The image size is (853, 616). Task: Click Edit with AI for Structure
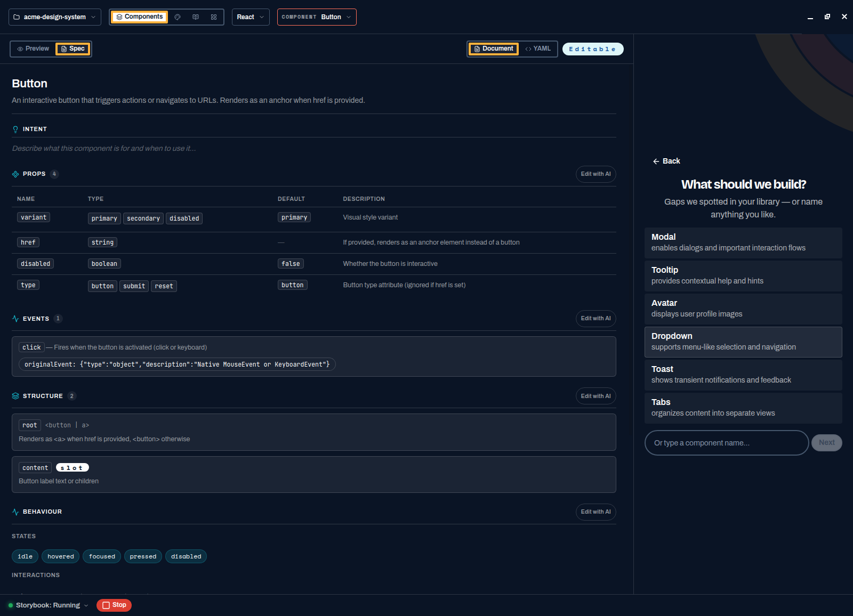tap(596, 396)
